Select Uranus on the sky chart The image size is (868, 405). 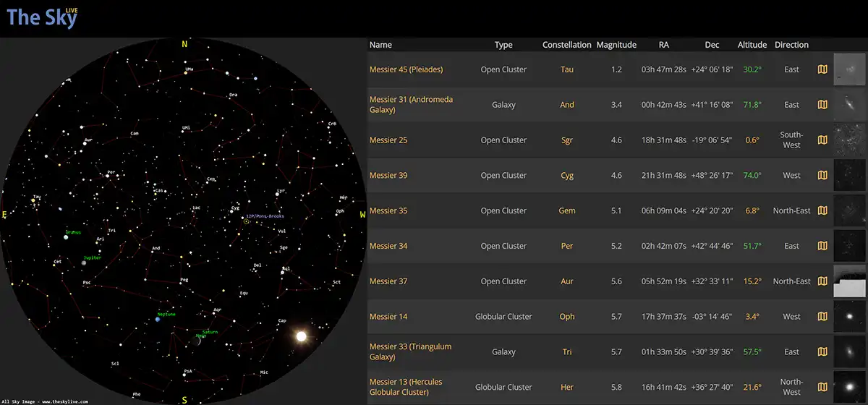(66, 236)
